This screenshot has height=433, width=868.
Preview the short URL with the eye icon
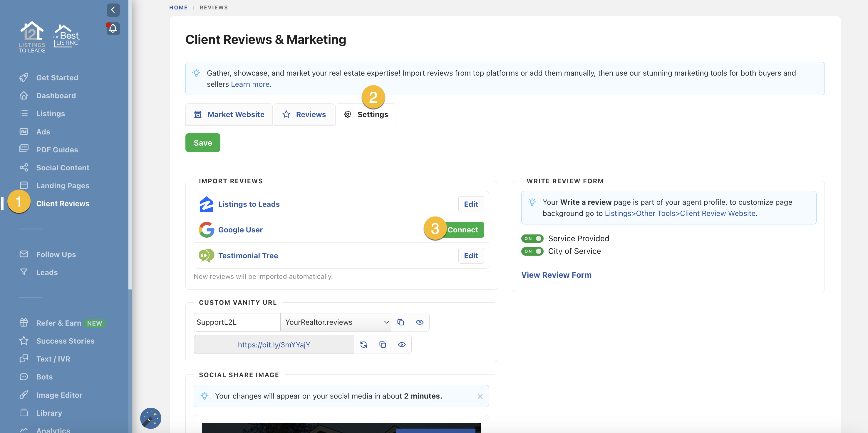pos(402,344)
